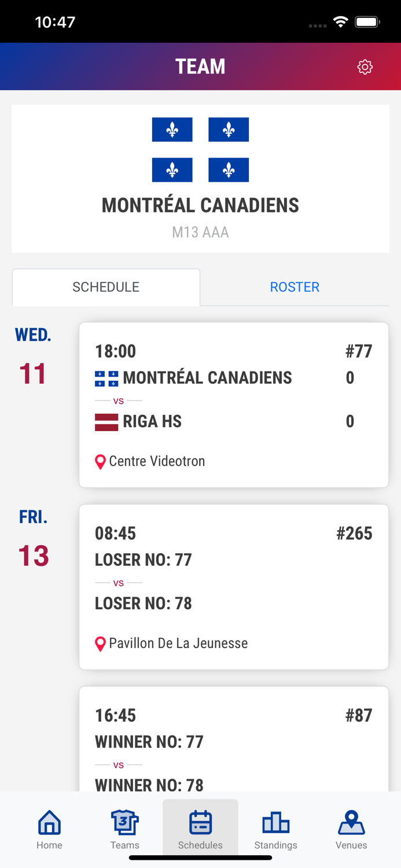This screenshot has width=401, height=868.
Task: Open the Standings podium icon
Action: (x=275, y=822)
